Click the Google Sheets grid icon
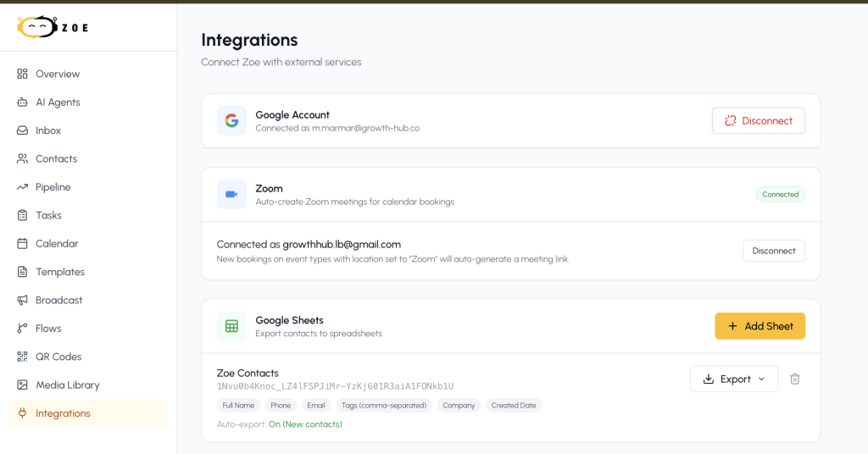Image resolution: width=868 pixels, height=454 pixels. coord(231,326)
